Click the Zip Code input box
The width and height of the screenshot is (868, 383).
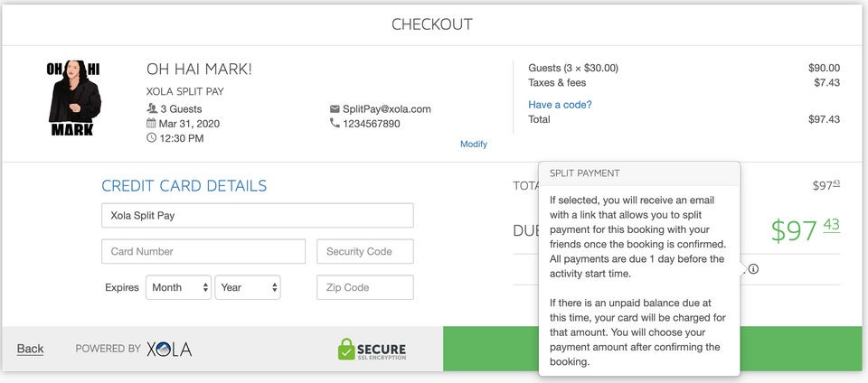[x=364, y=287]
